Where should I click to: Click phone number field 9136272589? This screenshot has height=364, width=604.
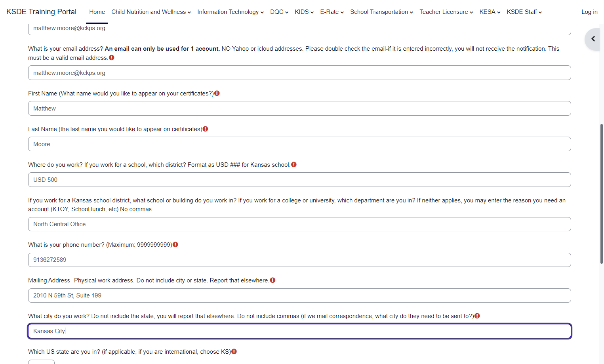(x=299, y=260)
